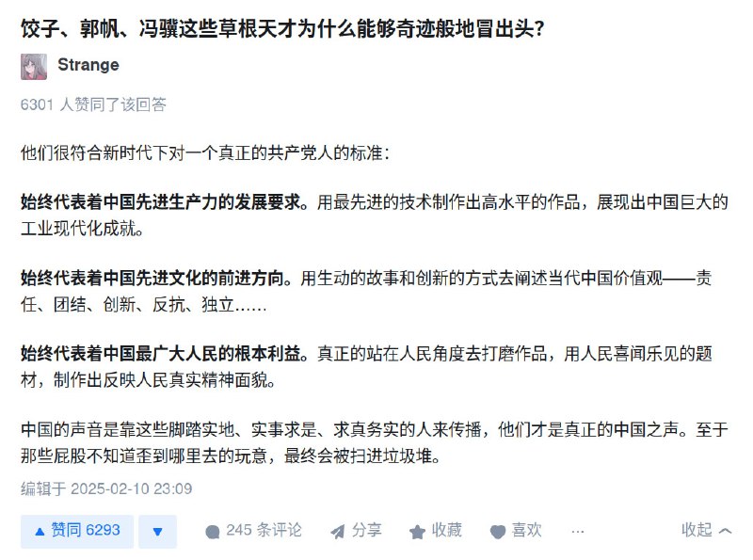Open the 245 条评论 comments
Viewport: 753px width, 560px height.
tap(253, 531)
